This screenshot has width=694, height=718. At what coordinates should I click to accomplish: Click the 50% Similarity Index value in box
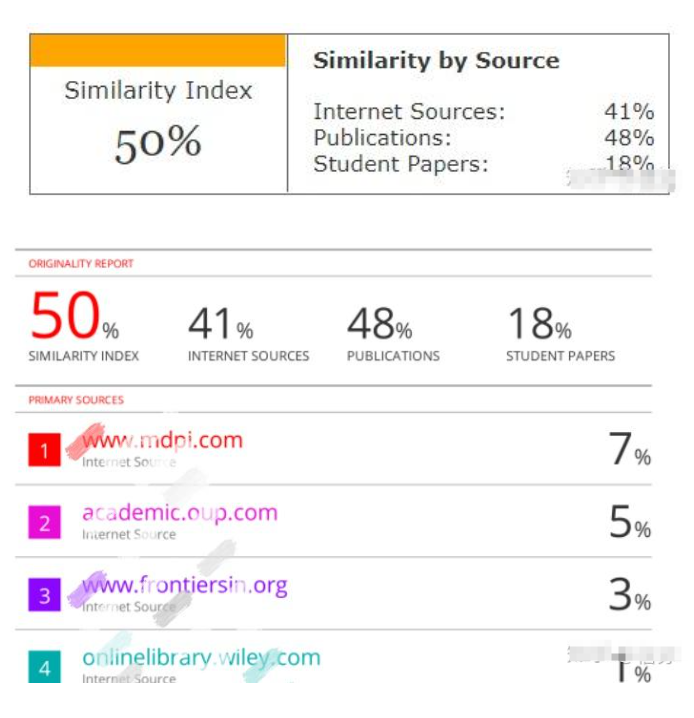[158, 143]
